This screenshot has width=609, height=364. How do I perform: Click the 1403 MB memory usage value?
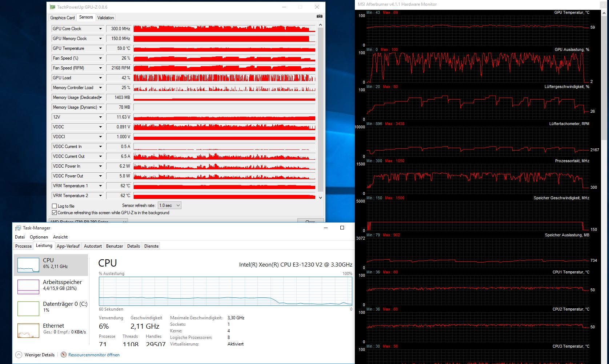[x=119, y=97]
